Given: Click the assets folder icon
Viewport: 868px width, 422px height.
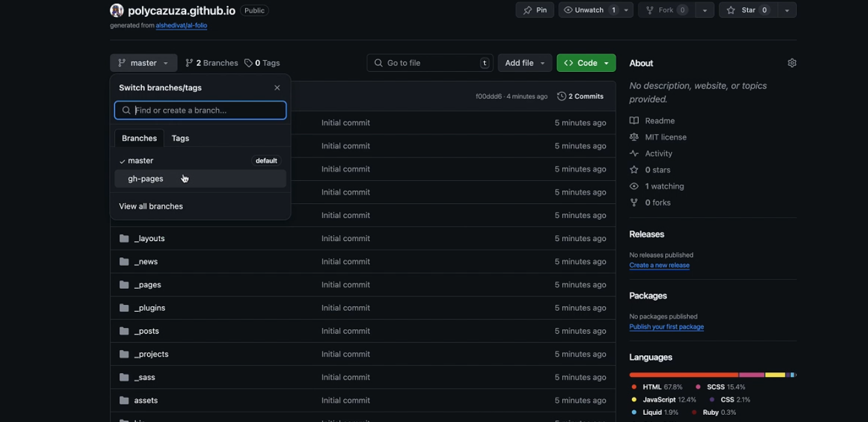Looking at the screenshot, I should [124, 400].
